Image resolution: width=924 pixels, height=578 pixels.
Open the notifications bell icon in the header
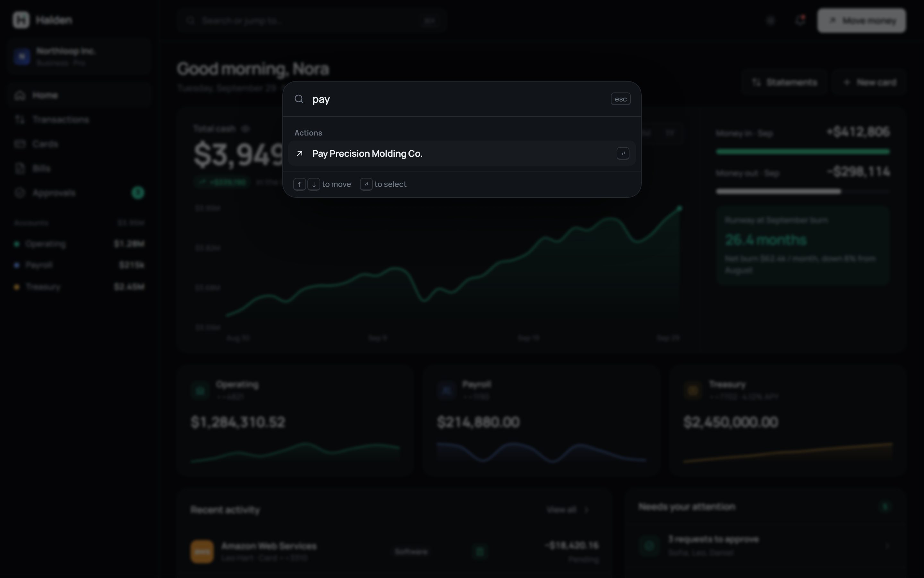click(x=800, y=20)
